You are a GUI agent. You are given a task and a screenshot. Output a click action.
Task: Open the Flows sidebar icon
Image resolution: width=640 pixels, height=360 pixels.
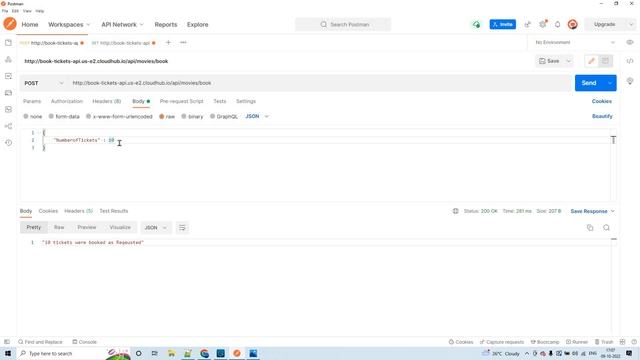(x=8, y=126)
